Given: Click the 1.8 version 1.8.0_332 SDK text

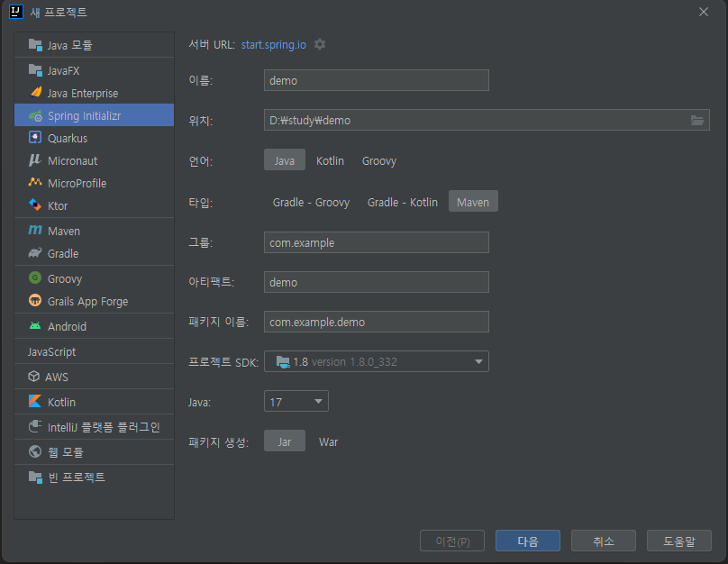Looking at the screenshot, I should click(345, 361).
